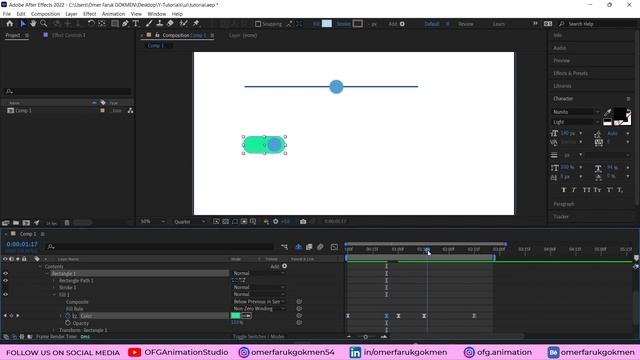640x360 pixels.
Task: Click Toggle Switches / Modes button
Action: 258,337
